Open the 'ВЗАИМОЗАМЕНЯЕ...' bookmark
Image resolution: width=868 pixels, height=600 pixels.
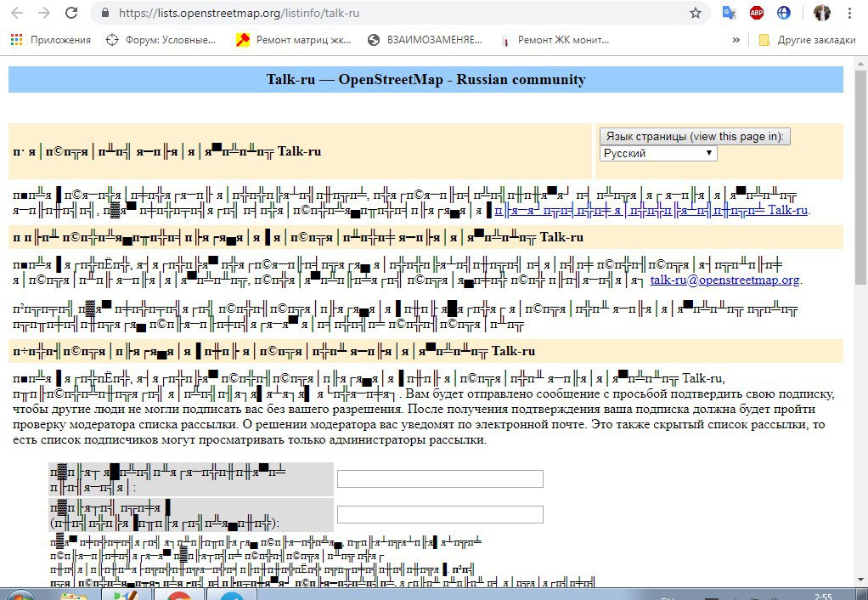426,40
